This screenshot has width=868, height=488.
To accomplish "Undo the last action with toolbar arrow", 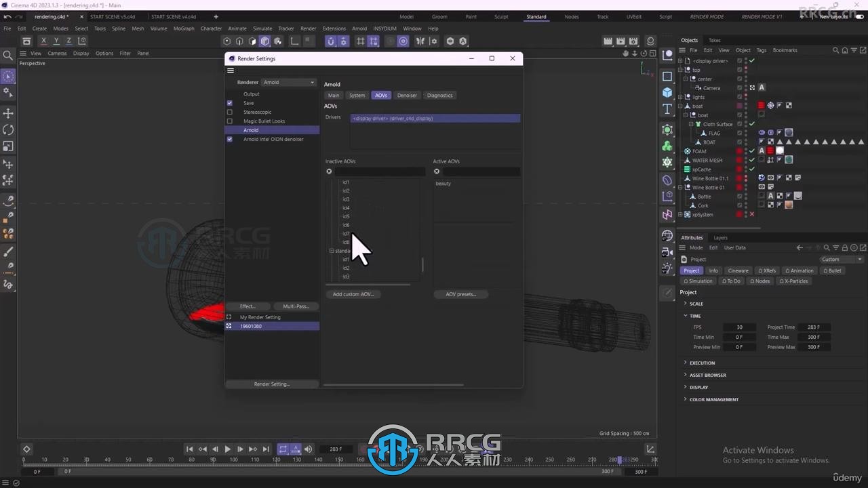I will point(7,17).
